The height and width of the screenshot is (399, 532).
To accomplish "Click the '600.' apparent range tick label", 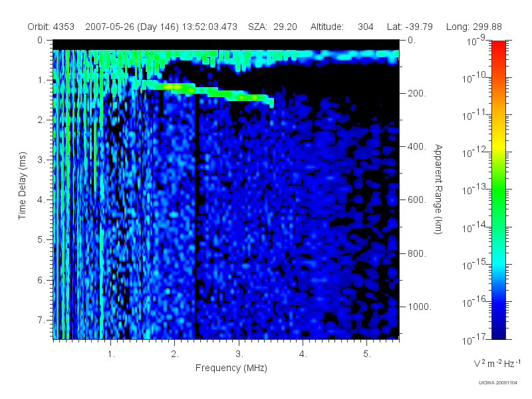I will pos(417,200).
